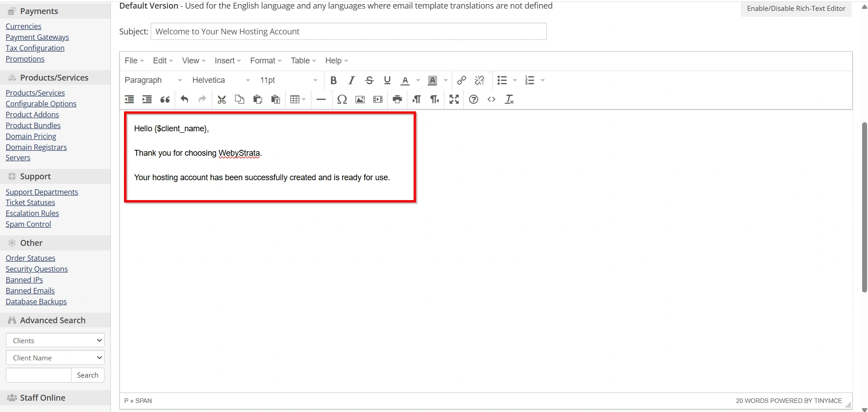This screenshot has width=868, height=412.
Task: Open the Format menu
Action: tap(266, 61)
